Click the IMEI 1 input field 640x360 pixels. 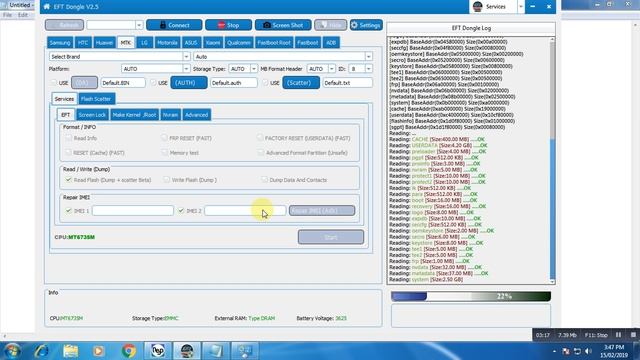coord(133,211)
